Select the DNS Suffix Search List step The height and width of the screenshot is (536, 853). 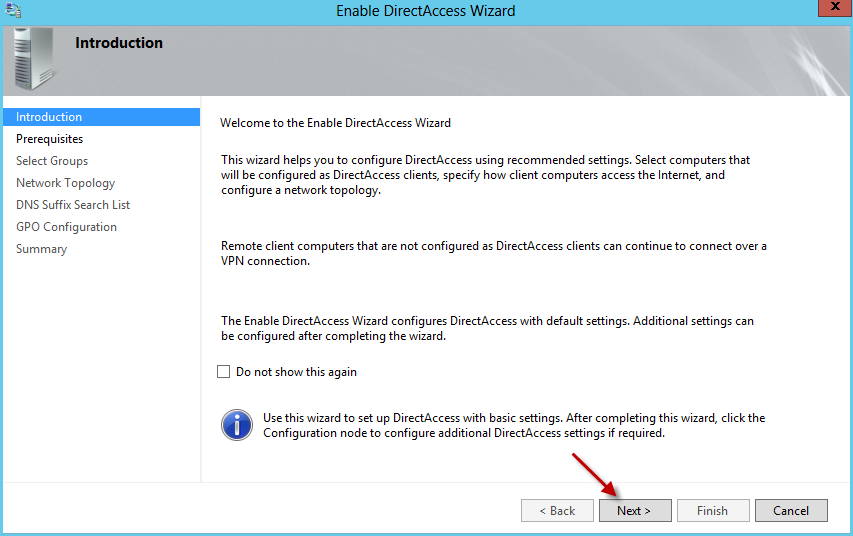73,205
